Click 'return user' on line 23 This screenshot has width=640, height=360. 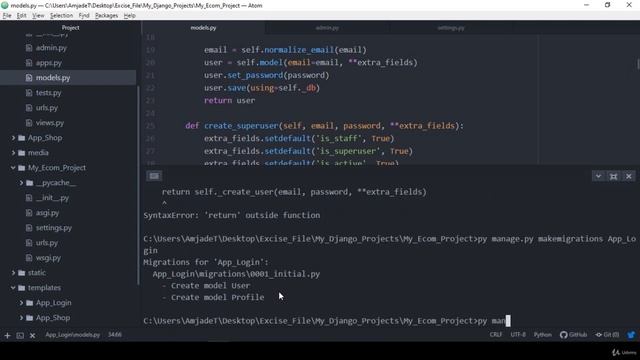click(x=229, y=100)
